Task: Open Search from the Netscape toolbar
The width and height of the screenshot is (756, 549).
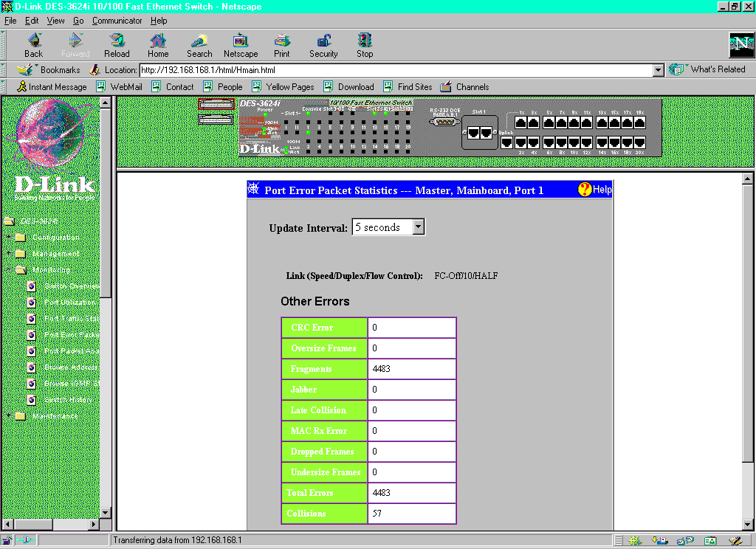Action: click(199, 45)
